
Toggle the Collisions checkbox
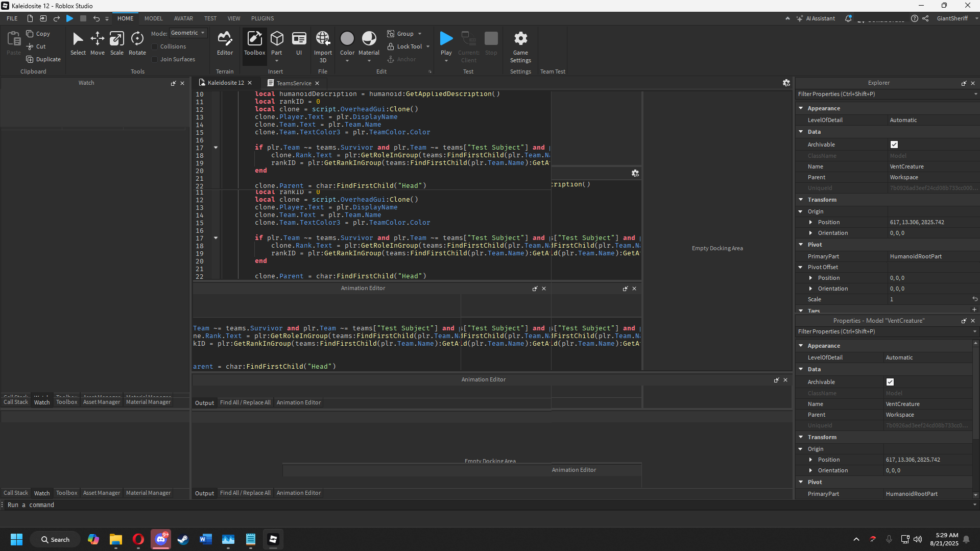pyautogui.click(x=155, y=46)
